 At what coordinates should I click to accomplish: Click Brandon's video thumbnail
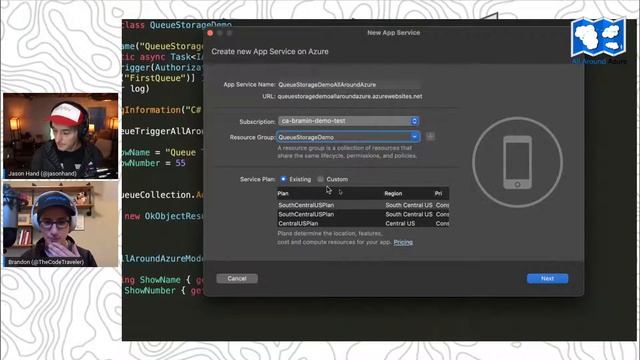[61, 224]
